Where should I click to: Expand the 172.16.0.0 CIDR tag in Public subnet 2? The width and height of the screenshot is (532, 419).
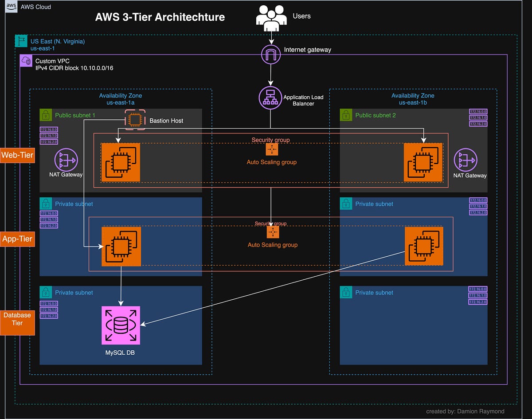[x=477, y=110]
